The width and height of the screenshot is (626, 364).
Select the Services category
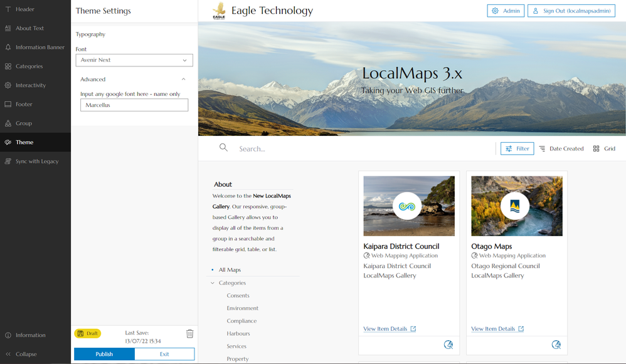coord(236,346)
